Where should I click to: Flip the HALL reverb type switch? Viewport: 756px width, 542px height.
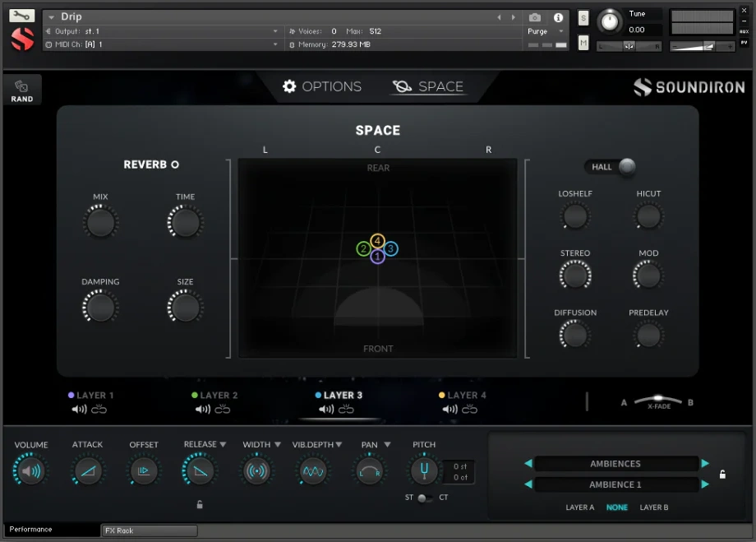628,167
